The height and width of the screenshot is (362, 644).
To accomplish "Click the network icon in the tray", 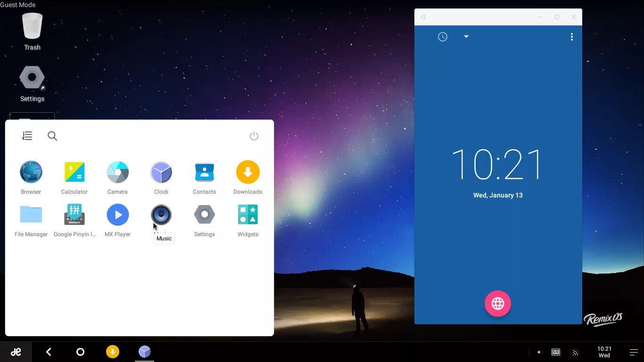I will (x=575, y=352).
